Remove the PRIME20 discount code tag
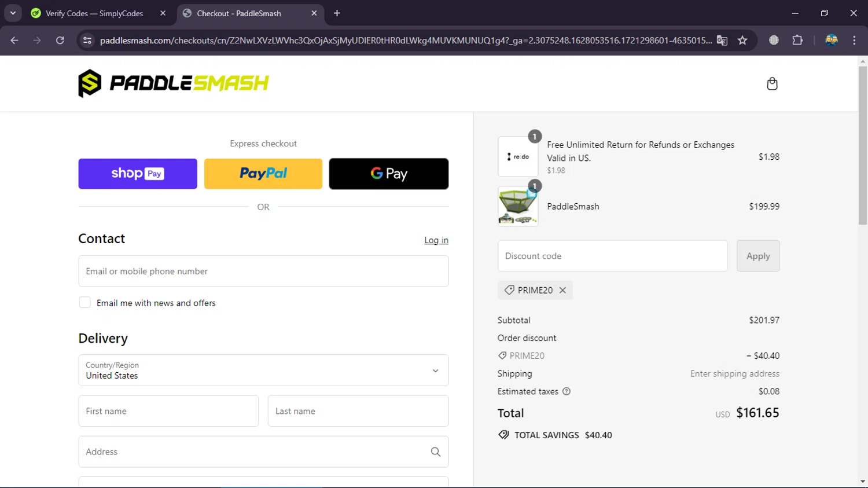The width and height of the screenshot is (868, 488). coord(562,291)
